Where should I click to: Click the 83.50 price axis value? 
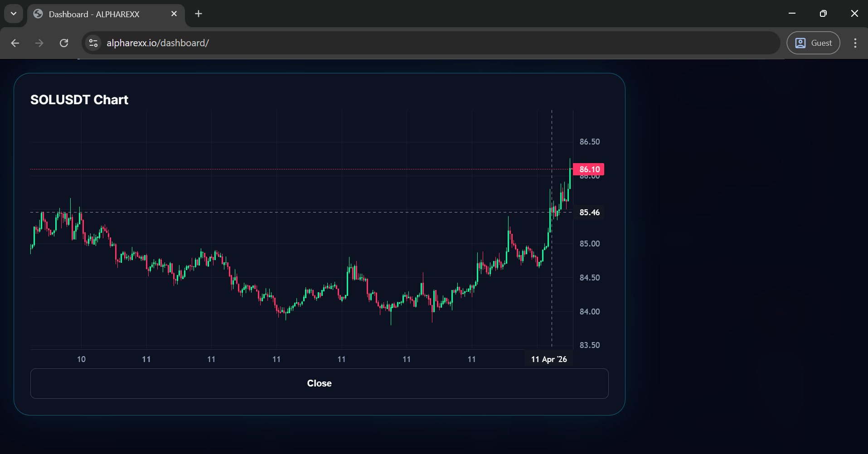(590, 345)
